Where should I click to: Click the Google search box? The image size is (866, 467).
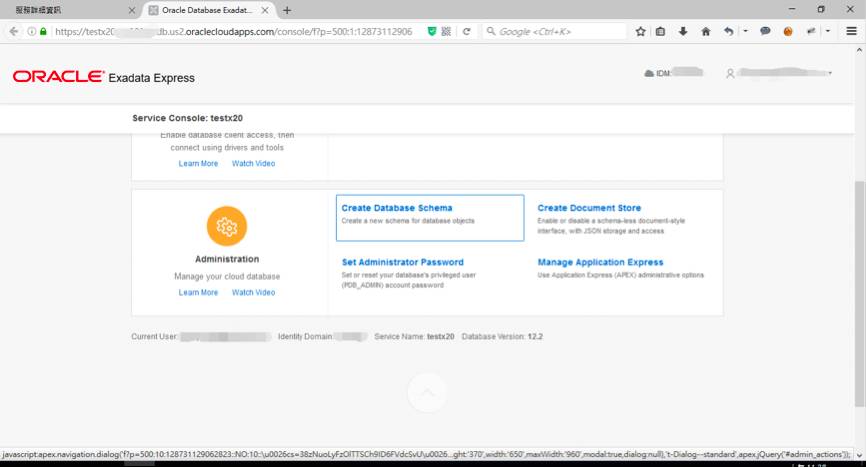click(x=554, y=31)
